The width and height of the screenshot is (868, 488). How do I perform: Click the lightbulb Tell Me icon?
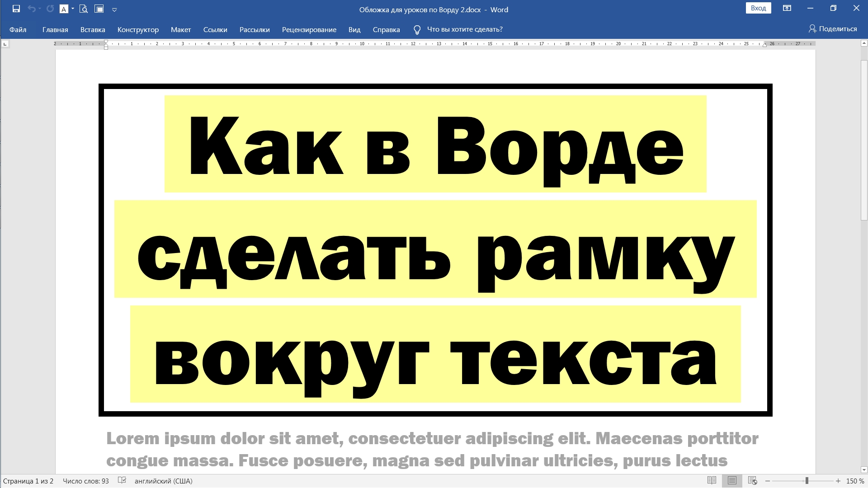417,30
